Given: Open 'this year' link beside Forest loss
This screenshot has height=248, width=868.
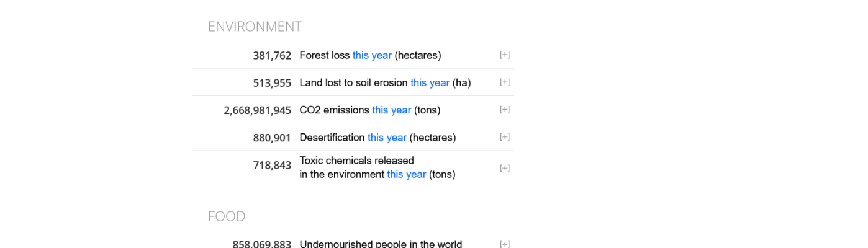Looking at the screenshot, I should 372,55.
